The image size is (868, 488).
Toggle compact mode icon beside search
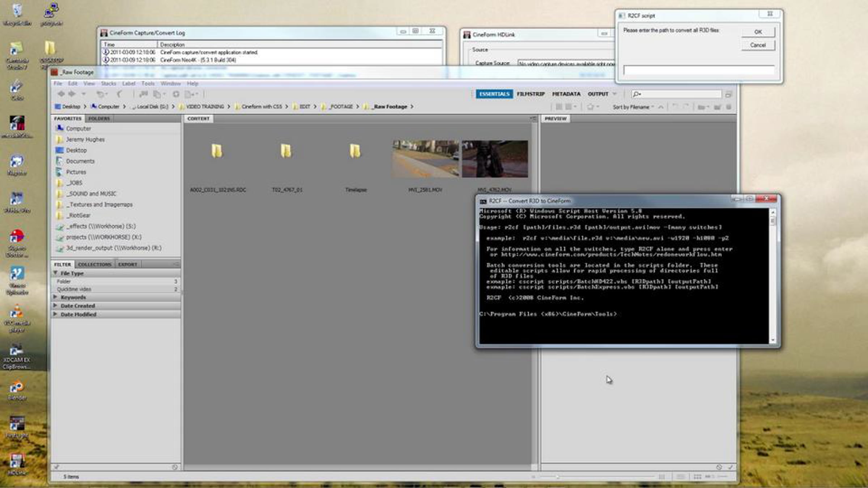728,94
